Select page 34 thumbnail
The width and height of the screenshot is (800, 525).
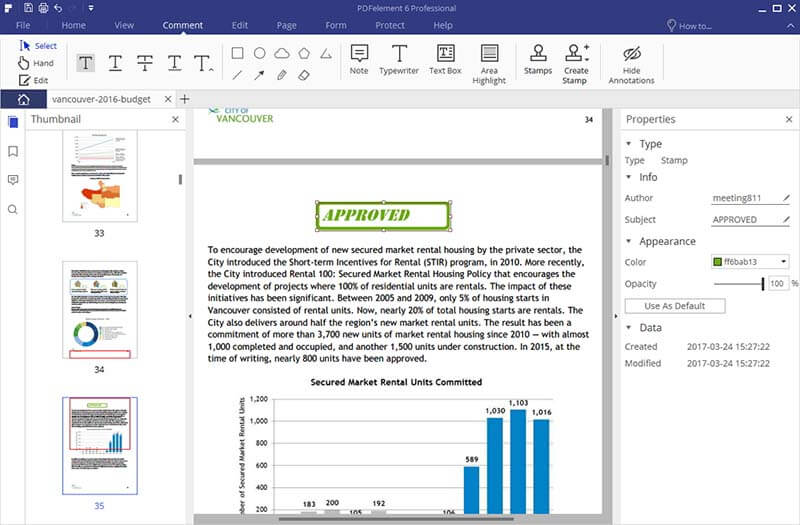(100, 310)
